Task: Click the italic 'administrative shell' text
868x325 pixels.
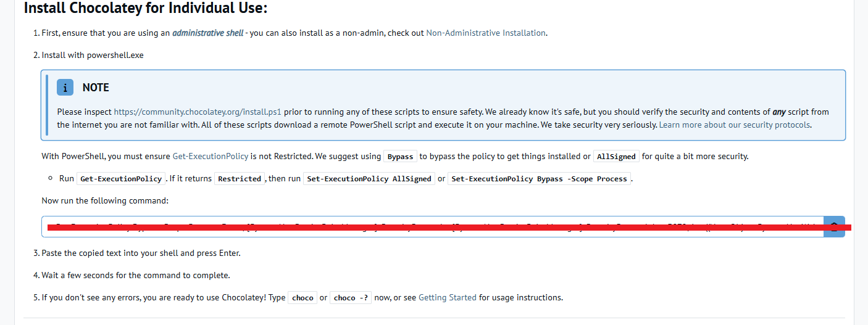Action: pos(208,33)
